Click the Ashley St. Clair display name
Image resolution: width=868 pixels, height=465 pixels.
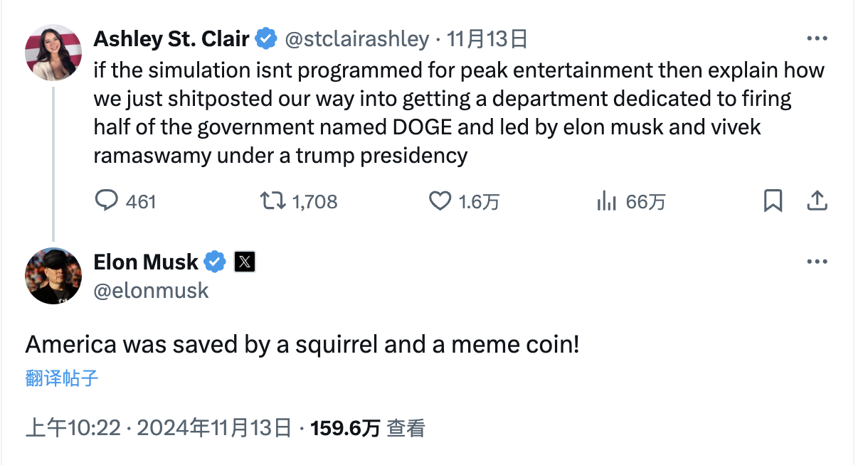[x=171, y=39]
